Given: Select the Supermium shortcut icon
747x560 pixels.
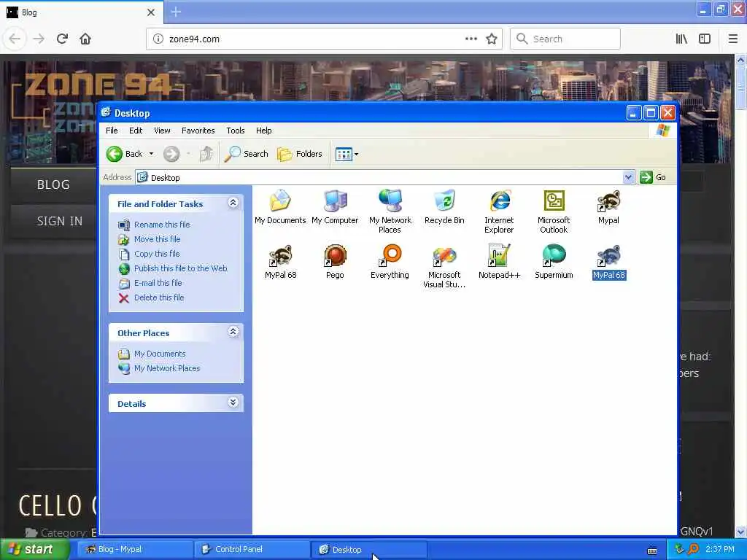Looking at the screenshot, I should 554,262.
